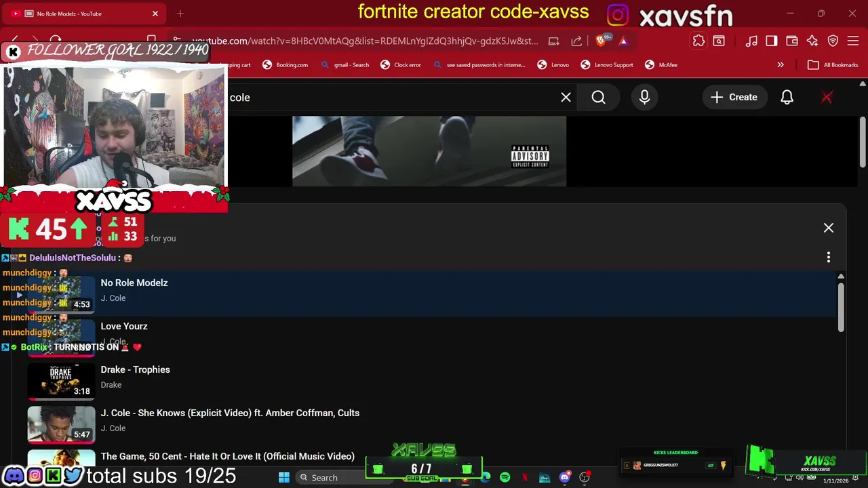Close the No Role Modelz browser tab

point(155,14)
